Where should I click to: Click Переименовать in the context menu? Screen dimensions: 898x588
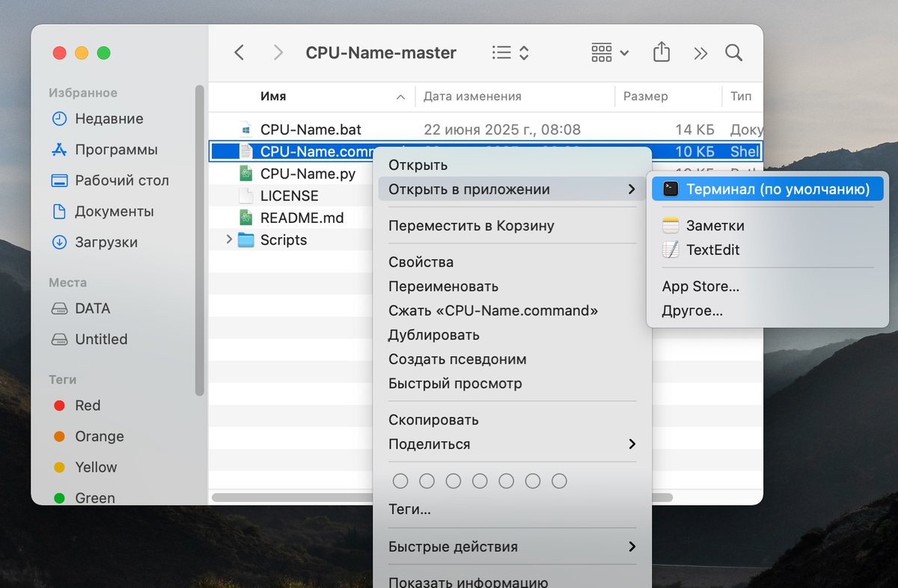(443, 287)
